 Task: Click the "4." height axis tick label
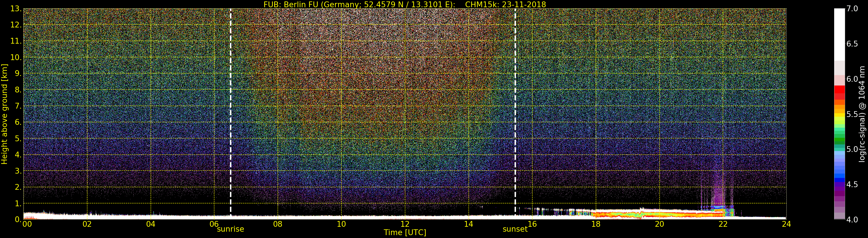18,155
